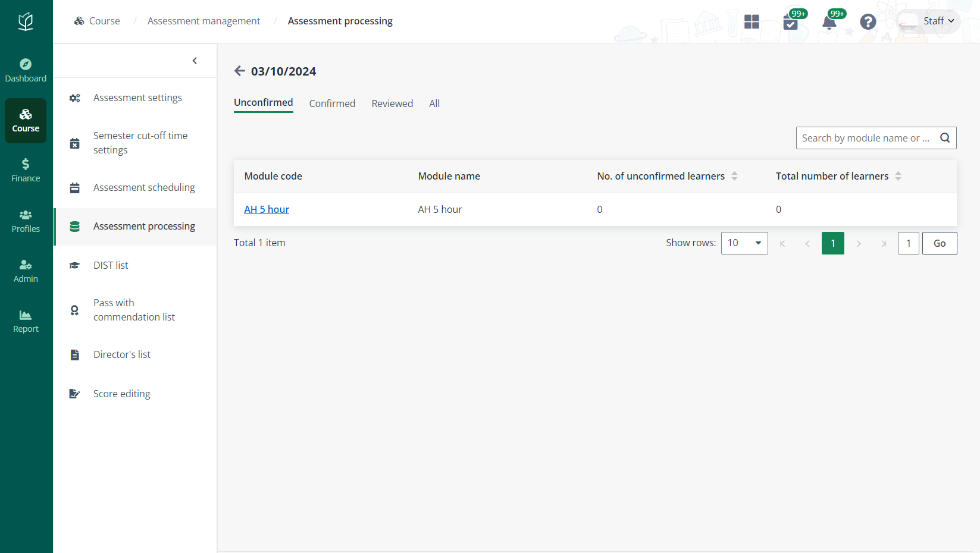Switch to the Confirmed tab
Viewport: 980px width, 553px height.
[x=332, y=103]
